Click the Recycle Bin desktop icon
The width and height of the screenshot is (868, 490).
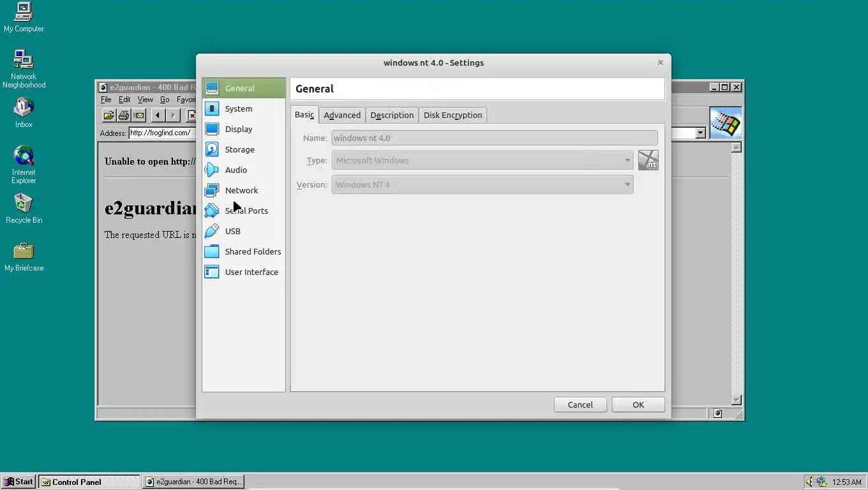click(24, 209)
